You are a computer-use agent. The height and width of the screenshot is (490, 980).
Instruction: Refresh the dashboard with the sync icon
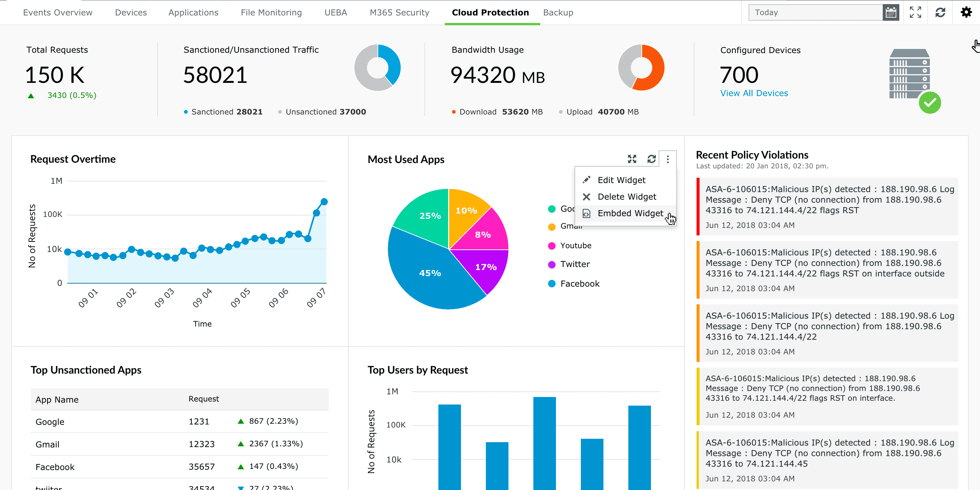[940, 12]
